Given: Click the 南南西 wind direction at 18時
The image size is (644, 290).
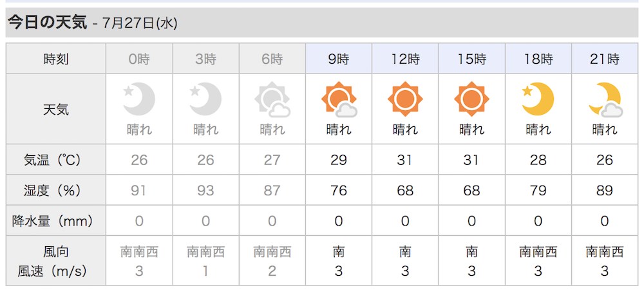Looking at the screenshot, I should [x=538, y=251].
